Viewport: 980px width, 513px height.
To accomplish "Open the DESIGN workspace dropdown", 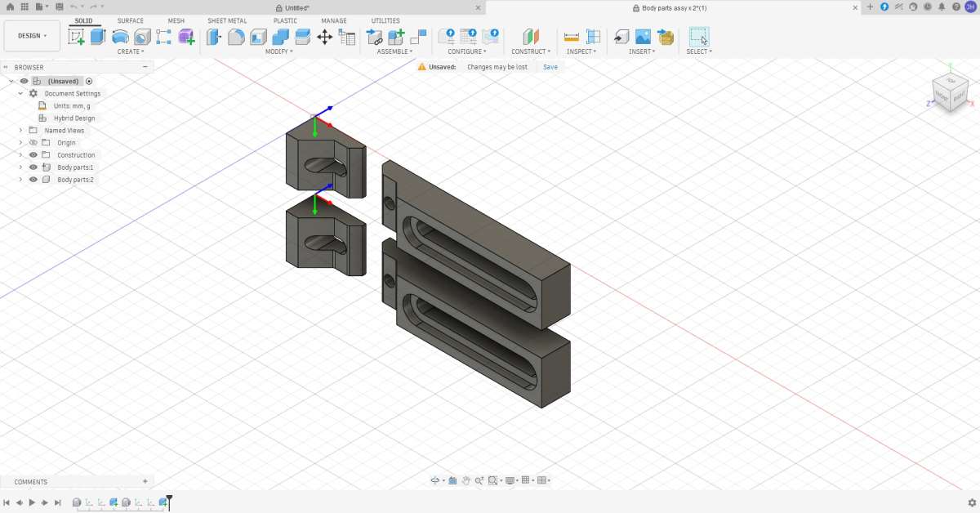I will coord(32,36).
